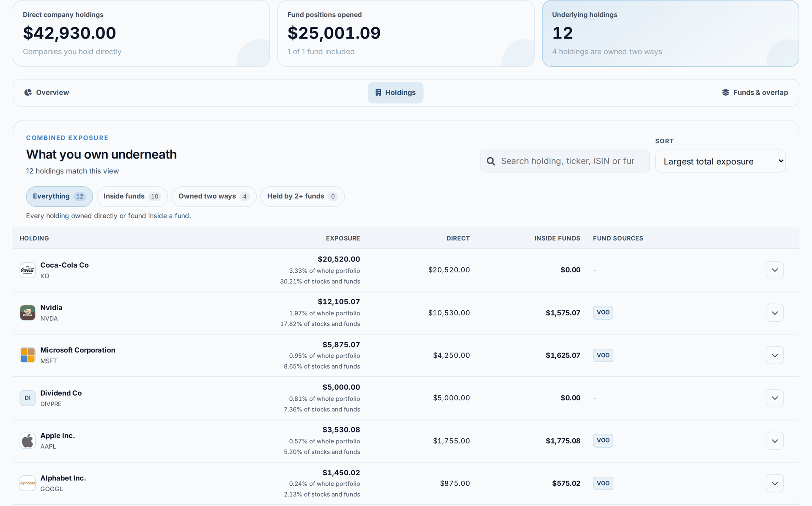The width and height of the screenshot is (812, 506).
Task: Focus the search holding, ticker, ISIN field
Action: (x=565, y=161)
